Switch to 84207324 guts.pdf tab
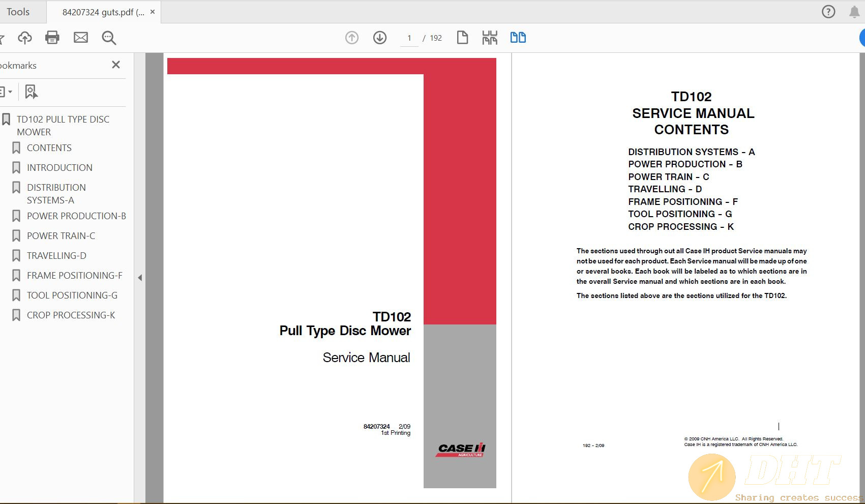This screenshot has width=865, height=504. (103, 12)
